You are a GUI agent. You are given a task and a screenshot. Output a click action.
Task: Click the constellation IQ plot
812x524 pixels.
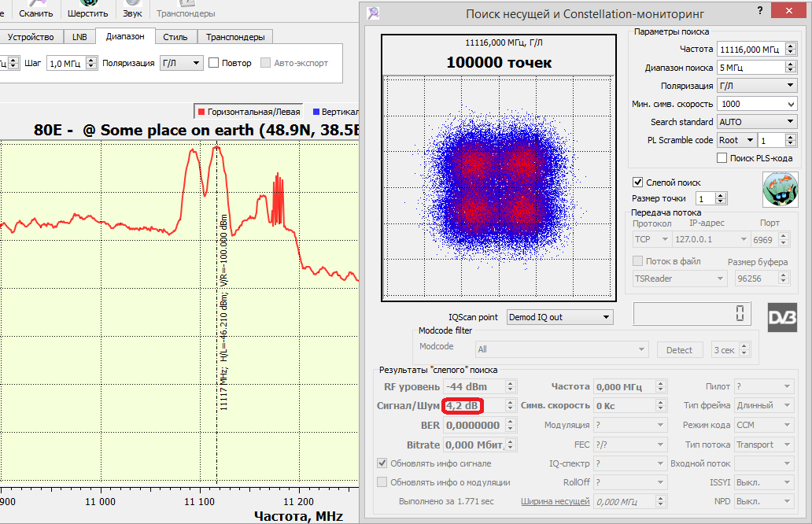pos(499,187)
